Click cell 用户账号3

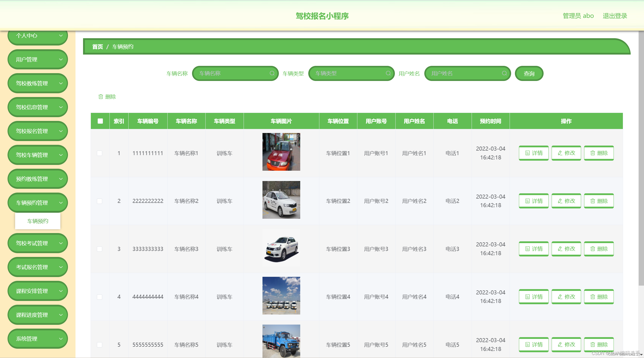click(x=376, y=249)
